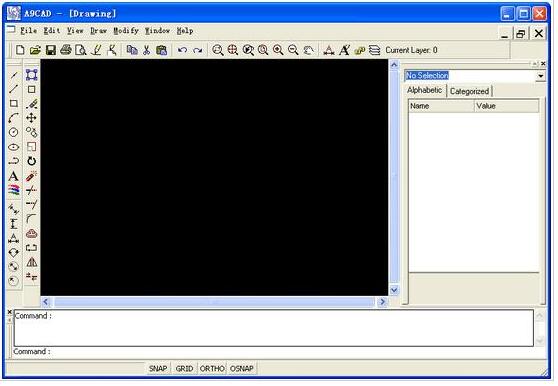Click the Copy icon in toolbar
Viewport: 558px width, 386px height.
tap(132, 50)
